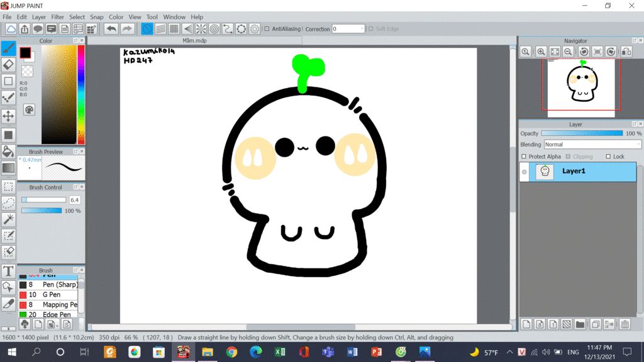Open the Help menu
Screen dimensions: 644x362
[197, 17]
